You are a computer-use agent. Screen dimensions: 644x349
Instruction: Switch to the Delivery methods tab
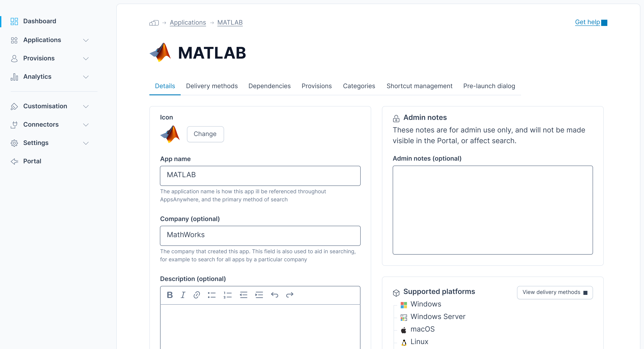pyautogui.click(x=212, y=86)
